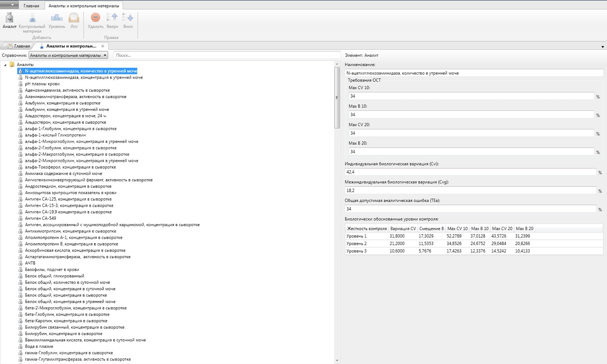Close the Аналиты и контрольн... document tab
Image resolution: width=607 pixels, height=364 pixels.
[103, 46]
